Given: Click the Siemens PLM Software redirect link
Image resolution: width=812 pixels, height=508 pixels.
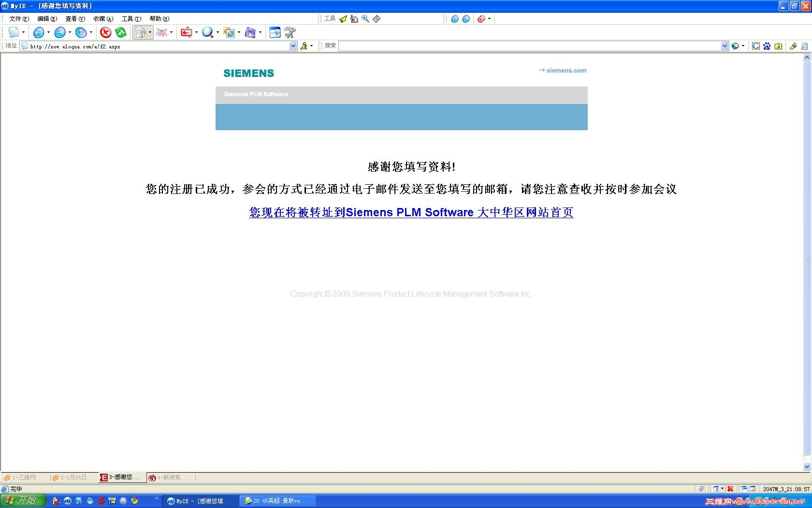Looking at the screenshot, I should (x=411, y=212).
